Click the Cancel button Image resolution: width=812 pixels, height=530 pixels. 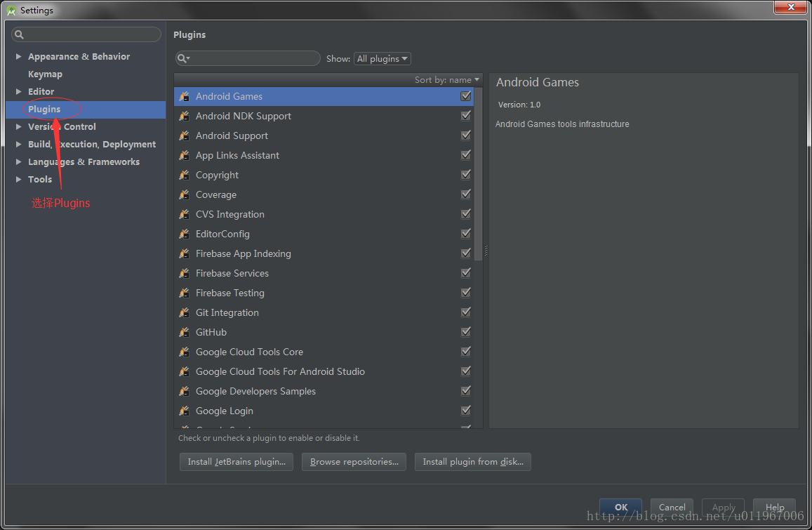point(672,508)
